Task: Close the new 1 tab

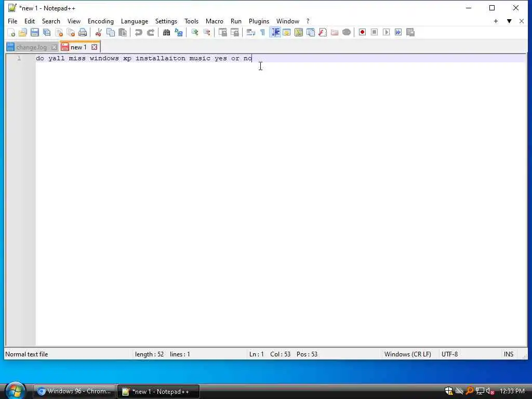Action: click(95, 47)
